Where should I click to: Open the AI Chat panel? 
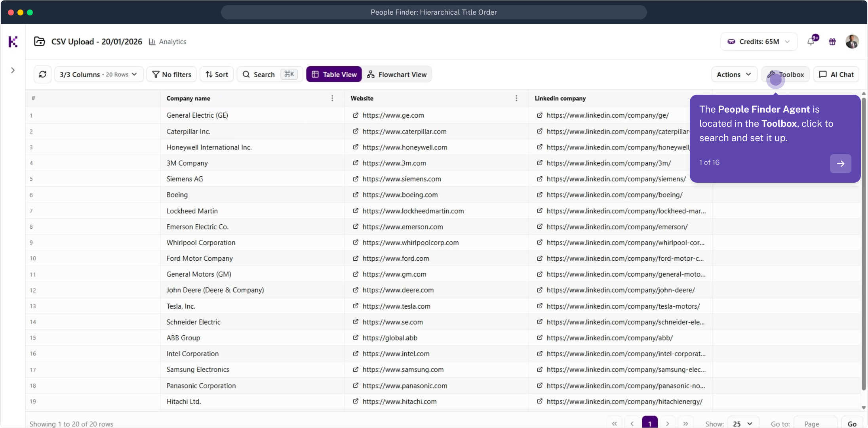click(836, 75)
